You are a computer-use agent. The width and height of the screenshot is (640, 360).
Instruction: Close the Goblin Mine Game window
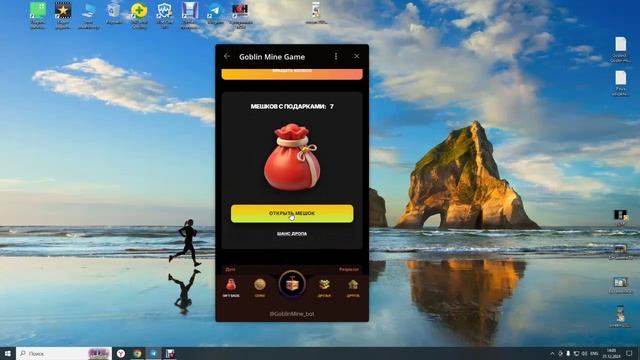[x=357, y=56]
